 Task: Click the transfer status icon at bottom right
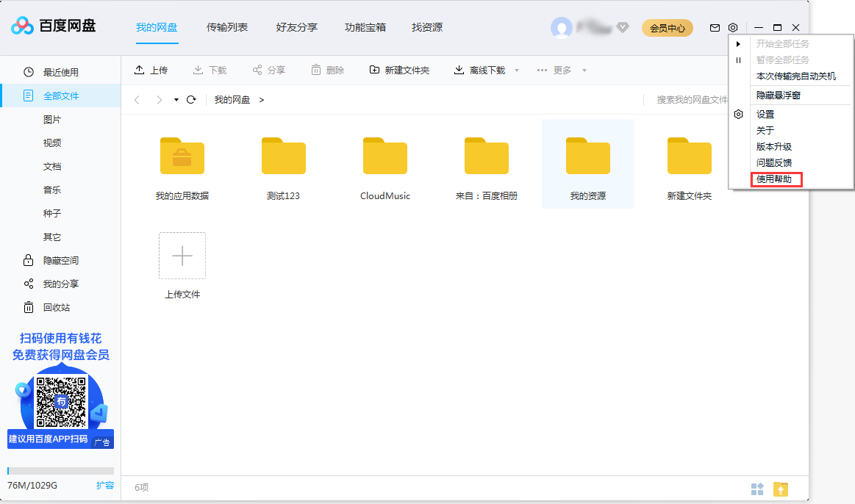pyautogui.click(x=780, y=489)
